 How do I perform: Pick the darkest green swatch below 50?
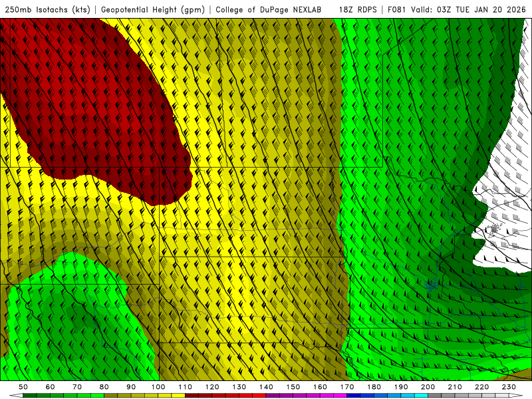point(30,396)
